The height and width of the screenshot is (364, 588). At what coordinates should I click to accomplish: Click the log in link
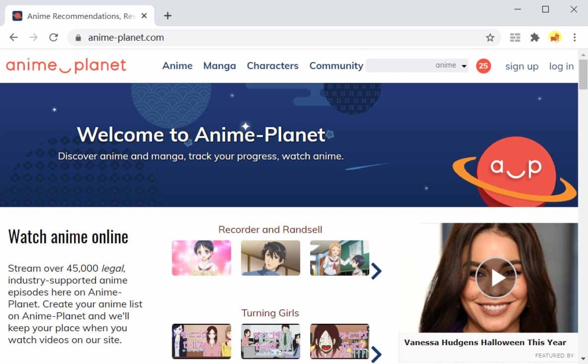(x=562, y=67)
